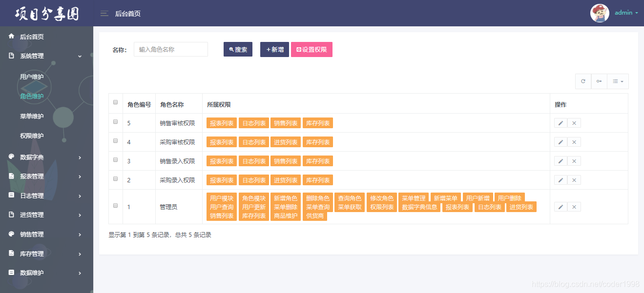Check the box for 管理员 row

tap(116, 205)
